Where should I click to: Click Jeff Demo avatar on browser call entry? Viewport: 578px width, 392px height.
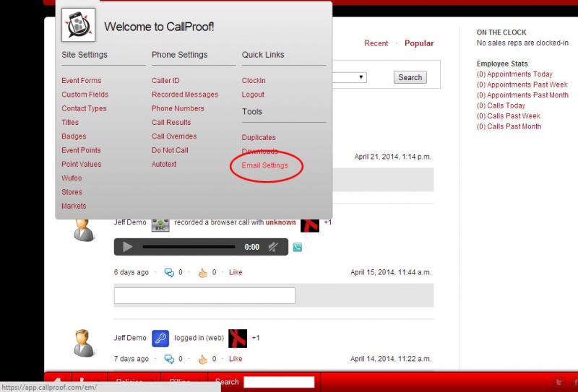tap(84, 230)
